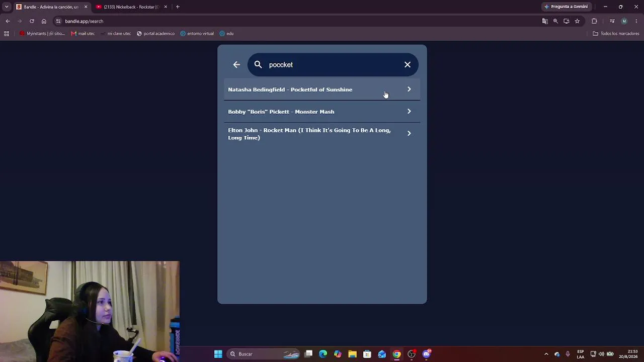Open the portal academico bookmark
The image size is (644, 362).
coord(155,34)
